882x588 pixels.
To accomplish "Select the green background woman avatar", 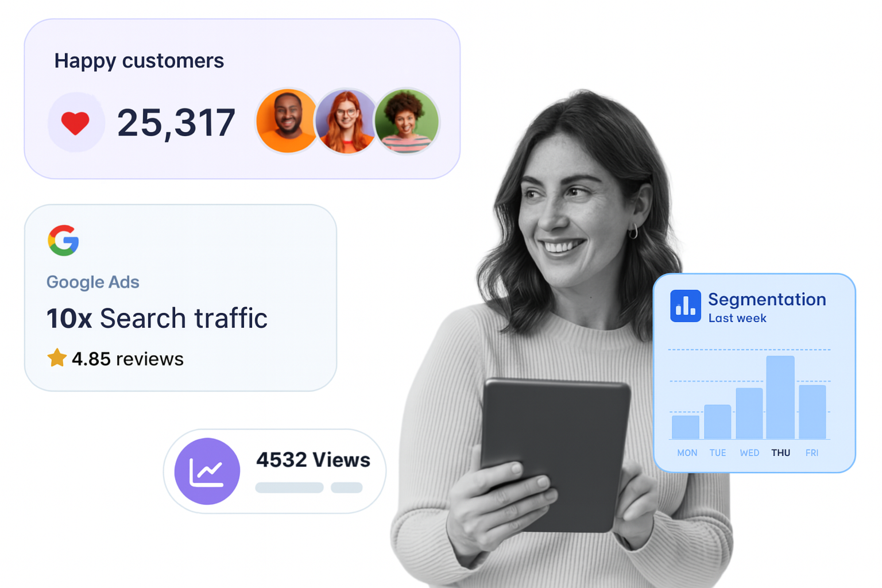I will click(407, 121).
